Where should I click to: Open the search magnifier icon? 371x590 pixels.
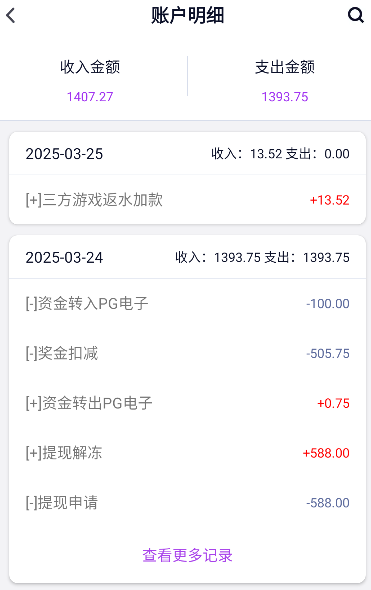pos(355,15)
